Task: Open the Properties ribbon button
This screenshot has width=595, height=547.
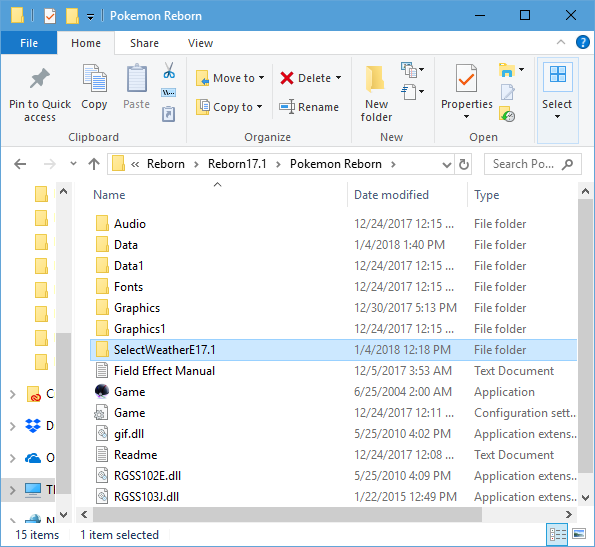Action: click(466, 91)
